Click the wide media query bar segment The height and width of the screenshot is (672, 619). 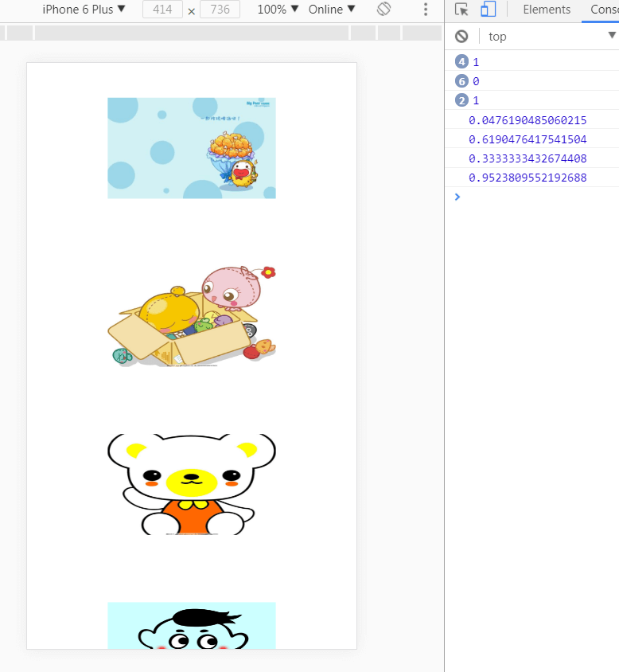click(x=192, y=33)
